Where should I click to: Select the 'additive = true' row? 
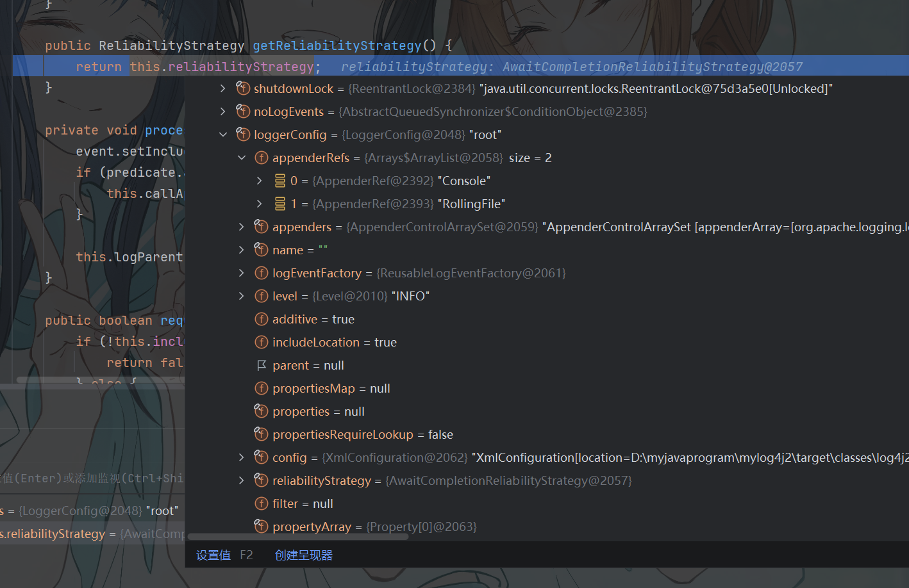(x=547, y=319)
